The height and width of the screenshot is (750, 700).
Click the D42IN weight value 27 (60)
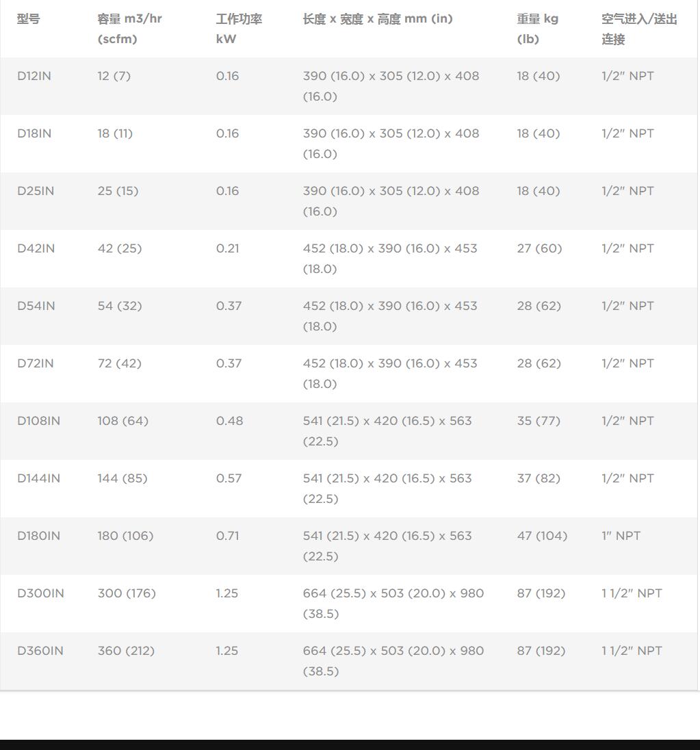pos(539,248)
